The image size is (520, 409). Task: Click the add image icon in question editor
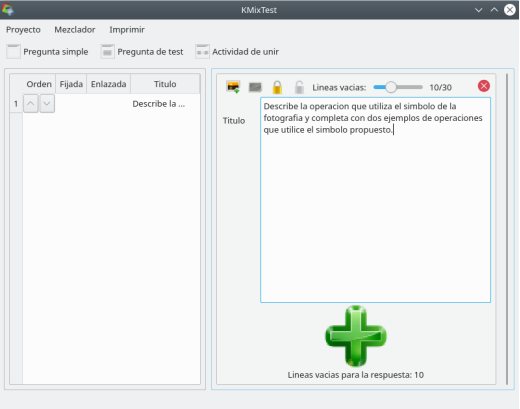click(x=233, y=87)
